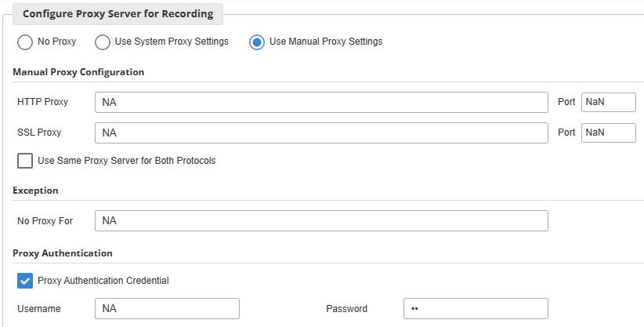Click the Password text label
The height and width of the screenshot is (327, 644).
tap(346, 309)
